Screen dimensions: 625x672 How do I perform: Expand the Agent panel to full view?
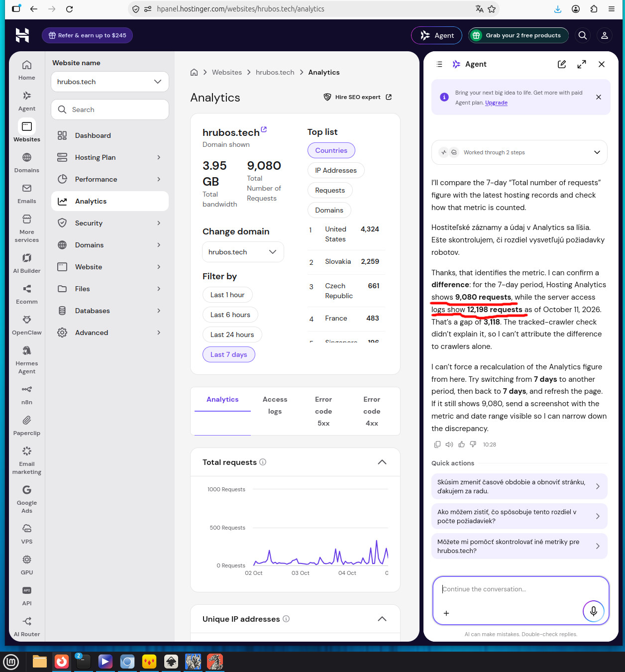[582, 64]
